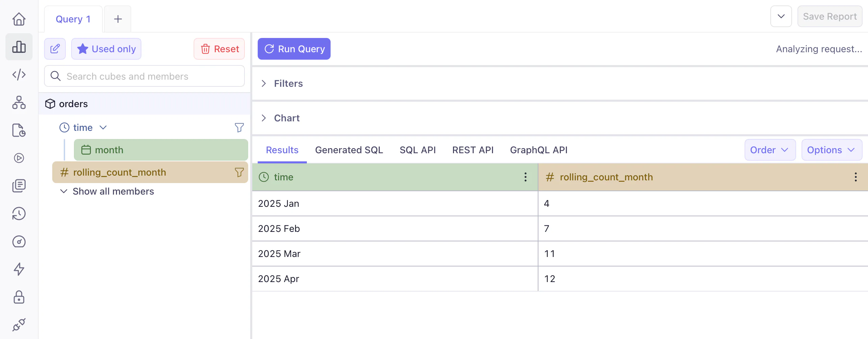Click the Run Query button
The height and width of the screenshot is (339, 868).
(294, 49)
